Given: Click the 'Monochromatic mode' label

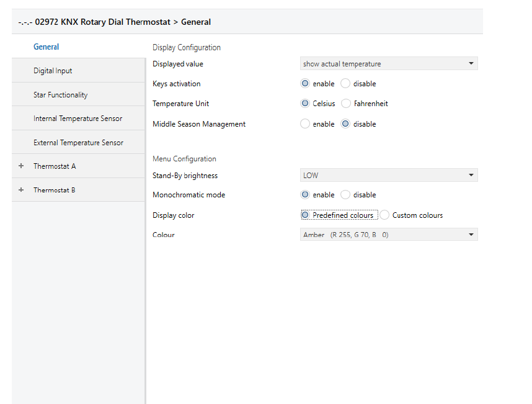Looking at the screenshot, I should pyautogui.click(x=188, y=195).
